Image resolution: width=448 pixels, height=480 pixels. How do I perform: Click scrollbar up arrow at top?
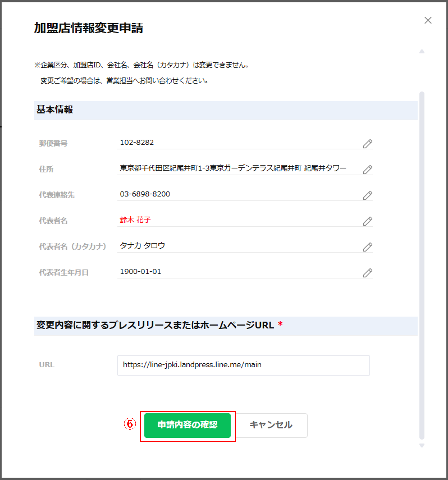(x=422, y=51)
